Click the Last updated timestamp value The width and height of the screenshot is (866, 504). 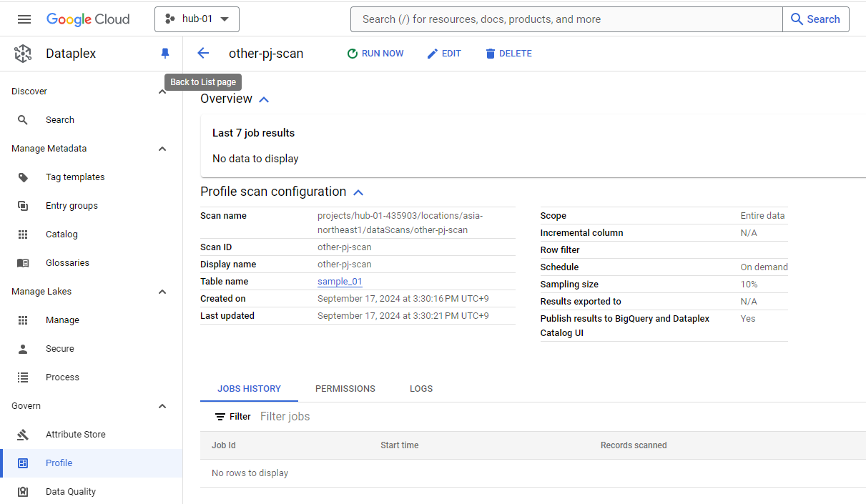point(403,316)
